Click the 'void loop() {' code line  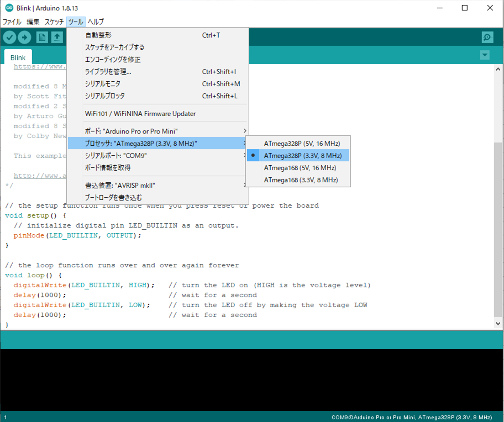click(33, 275)
